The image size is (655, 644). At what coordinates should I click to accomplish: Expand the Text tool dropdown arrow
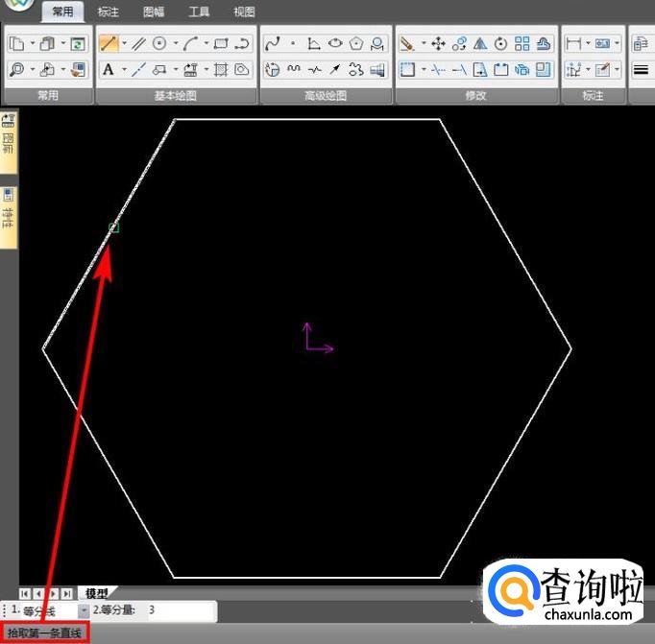pos(125,69)
